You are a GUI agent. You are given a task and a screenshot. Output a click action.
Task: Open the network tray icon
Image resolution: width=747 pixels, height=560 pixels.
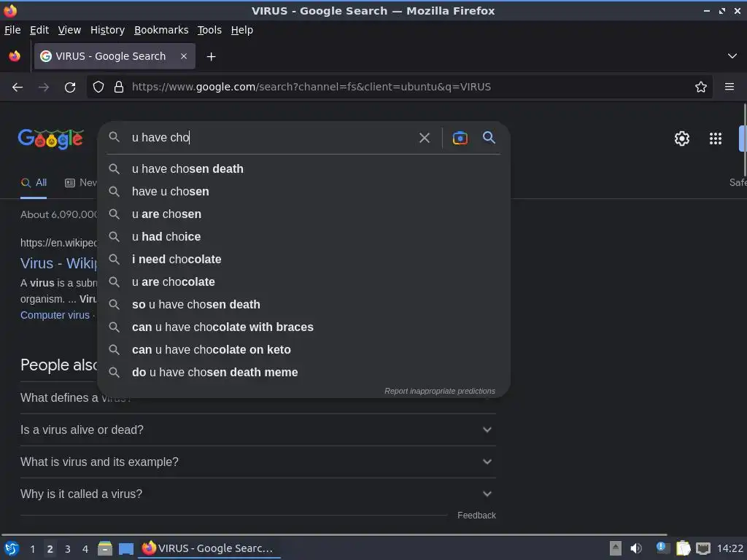[703, 548]
